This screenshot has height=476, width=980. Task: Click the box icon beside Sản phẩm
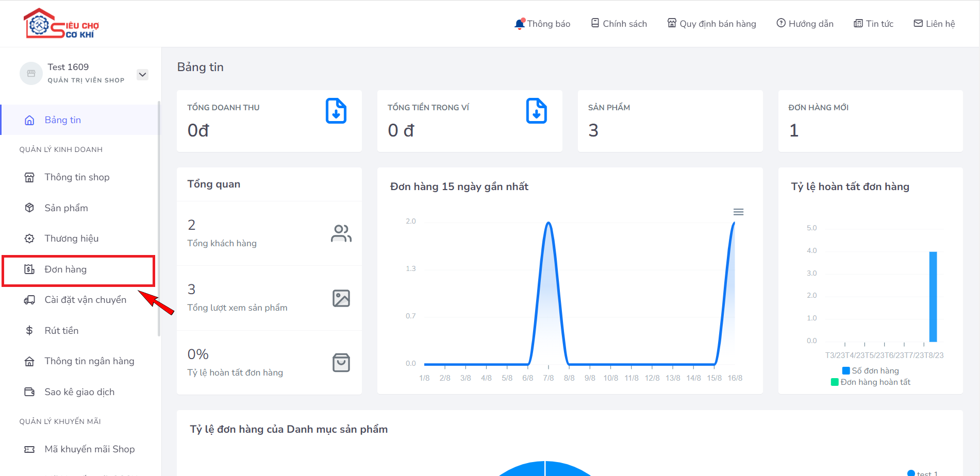(x=29, y=208)
